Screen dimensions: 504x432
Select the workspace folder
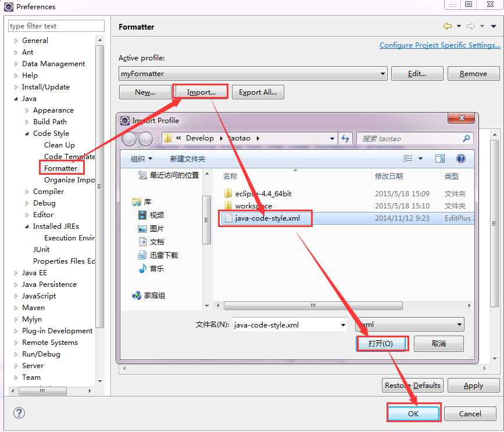tap(253, 206)
